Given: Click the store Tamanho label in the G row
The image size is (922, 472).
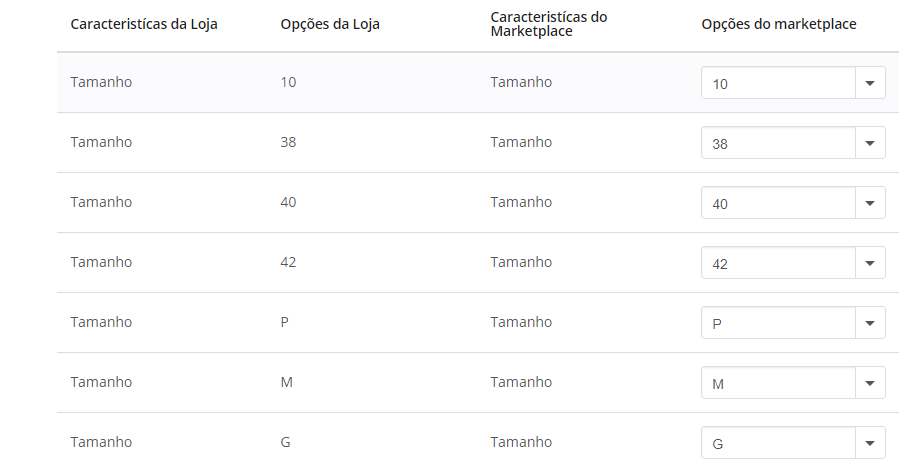Looking at the screenshot, I should coord(101,442).
